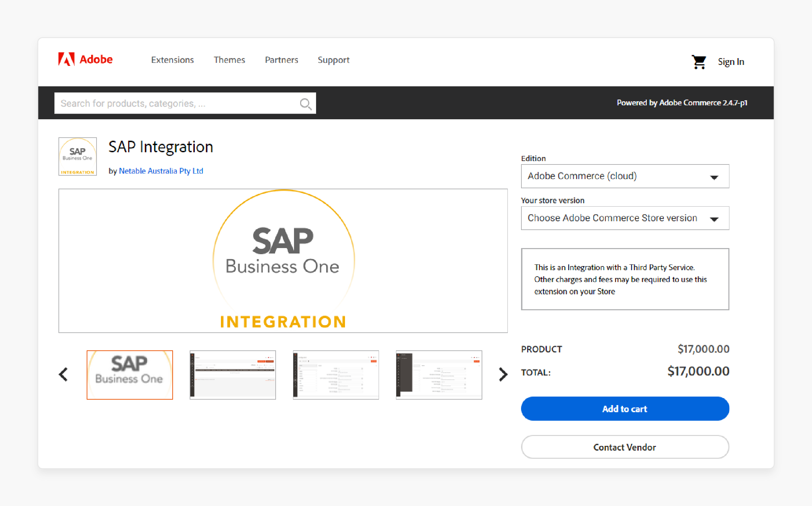Image resolution: width=812 pixels, height=506 pixels.
Task: Select the third screenshot thumbnail
Action: tap(336, 375)
